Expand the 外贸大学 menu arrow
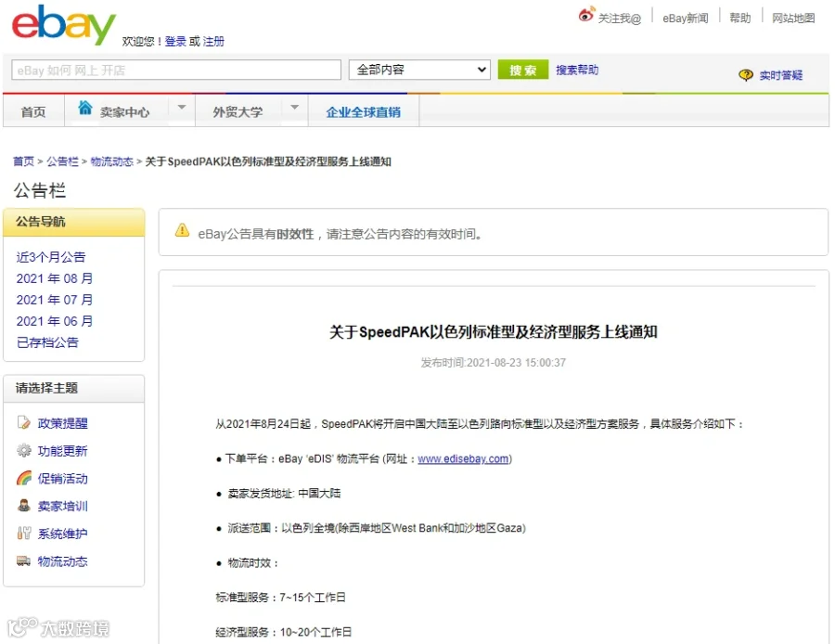835x644 pixels. (x=294, y=108)
